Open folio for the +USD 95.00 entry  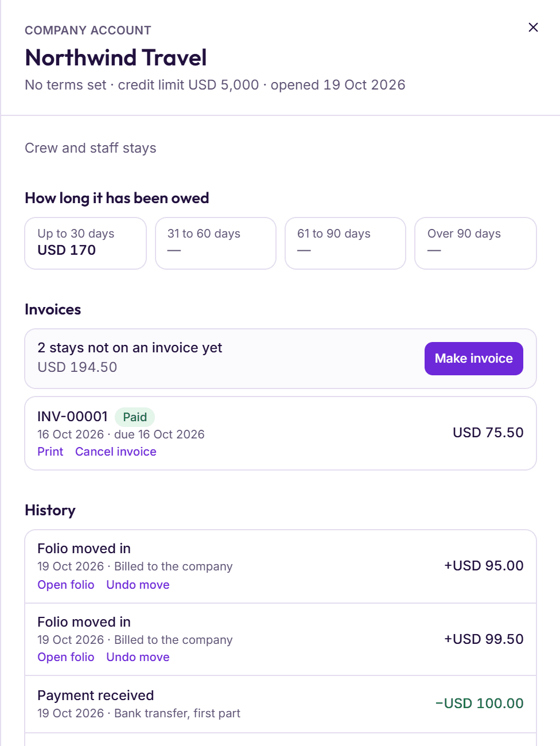click(66, 585)
